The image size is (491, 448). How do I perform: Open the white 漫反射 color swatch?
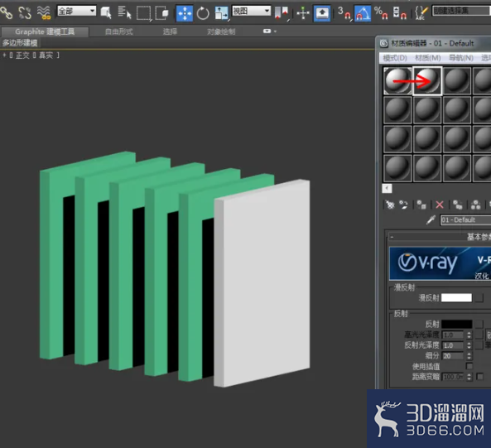tap(456, 298)
